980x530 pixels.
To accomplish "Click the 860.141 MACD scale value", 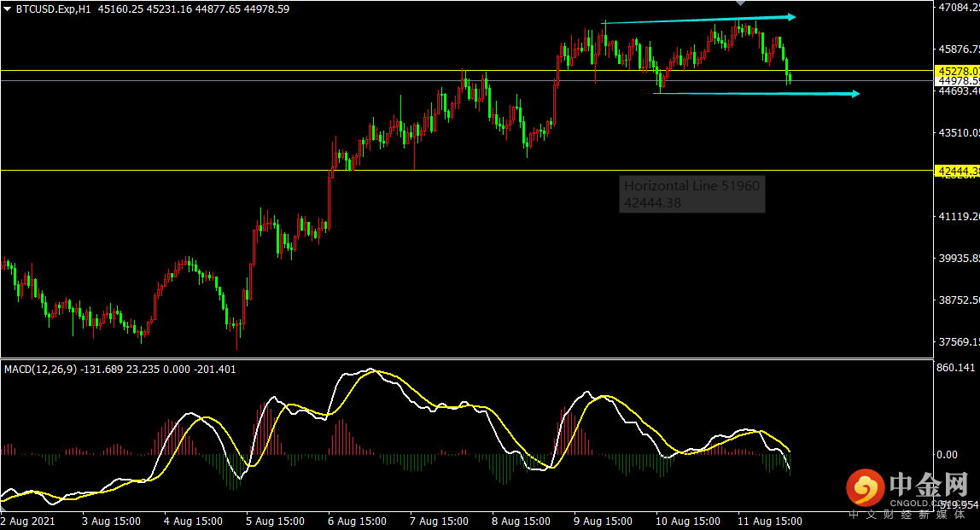I will tap(955, 368).
